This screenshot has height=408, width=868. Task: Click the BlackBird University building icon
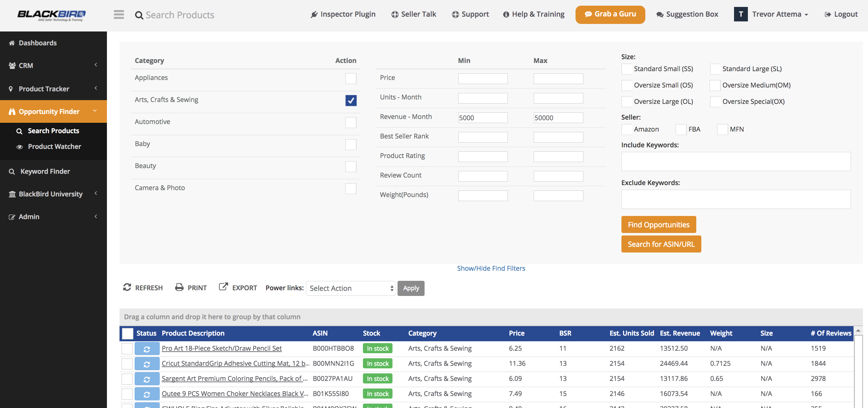pos(12,194)
